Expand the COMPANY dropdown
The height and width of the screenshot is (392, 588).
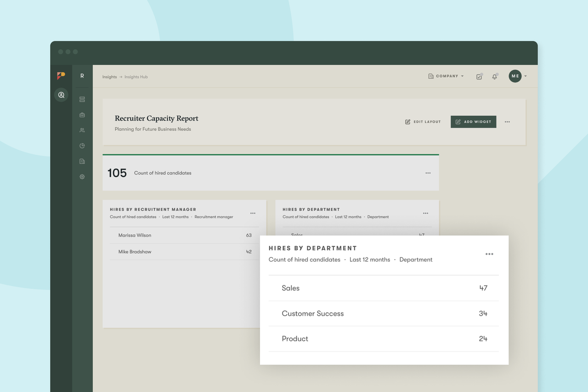click(x=446, y=76)
